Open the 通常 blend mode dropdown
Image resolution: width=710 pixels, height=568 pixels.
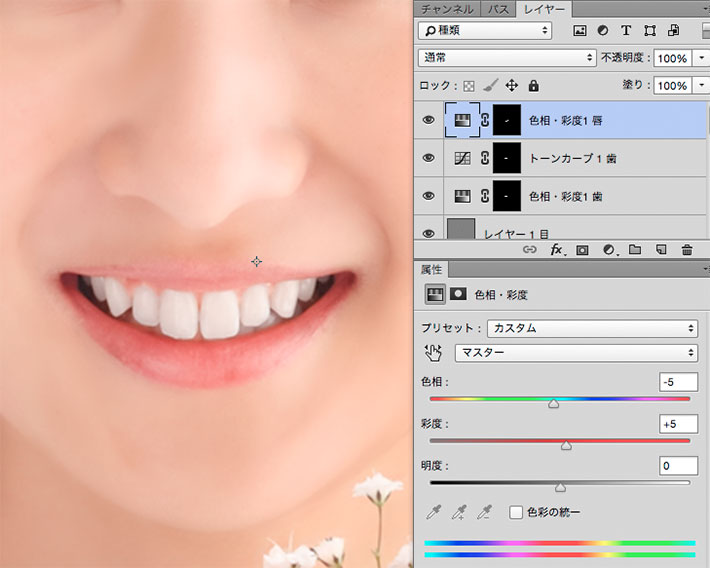pyautogui.click(x=507, y=58)
